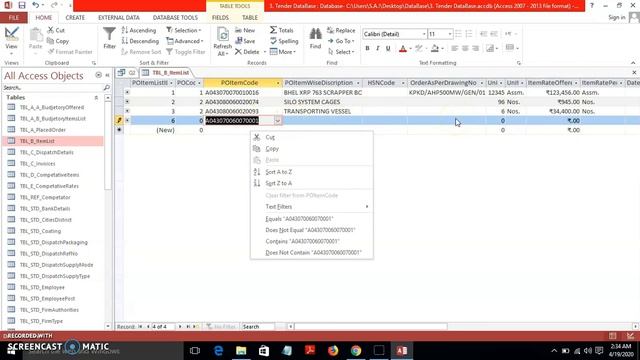Open HSNCode column header dropdown

tap(403, 83)
